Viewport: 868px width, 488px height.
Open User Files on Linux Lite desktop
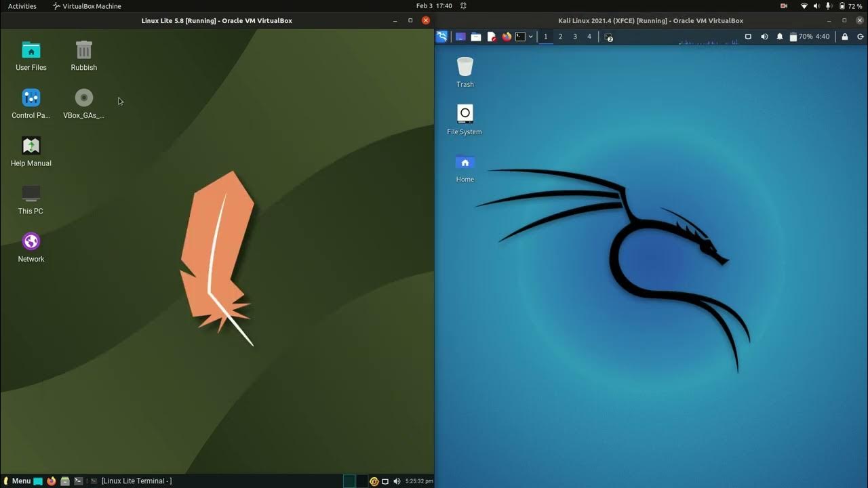click(x=31, y=56)
